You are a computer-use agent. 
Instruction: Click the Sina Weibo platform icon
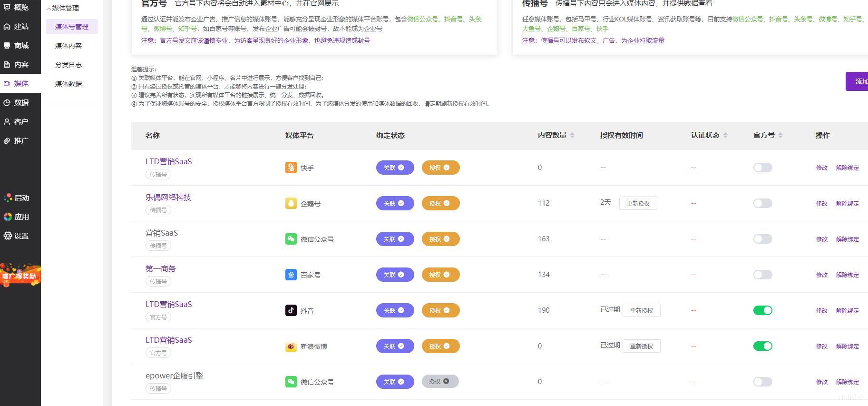click(291, 346)
